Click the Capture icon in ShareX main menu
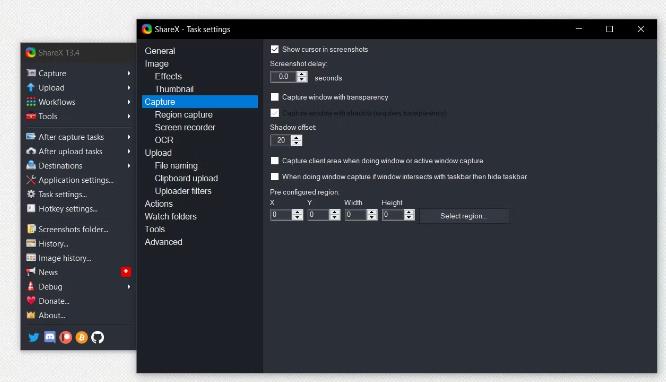The width and height of the screenshot is (666, 382). pos(31,73)
